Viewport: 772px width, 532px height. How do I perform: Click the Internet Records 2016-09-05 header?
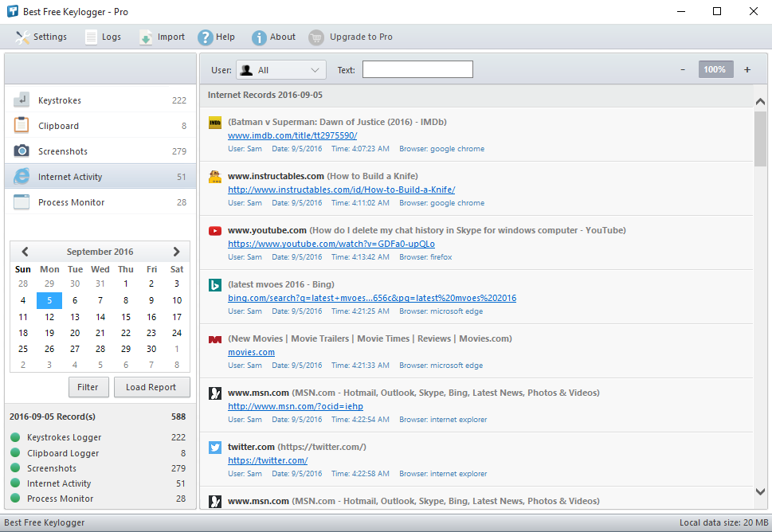[x=265, y=95]
